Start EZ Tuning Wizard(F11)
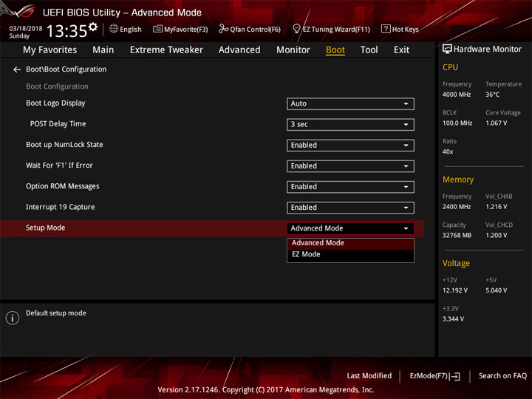The image size is (532, 399). pos(331,29)
